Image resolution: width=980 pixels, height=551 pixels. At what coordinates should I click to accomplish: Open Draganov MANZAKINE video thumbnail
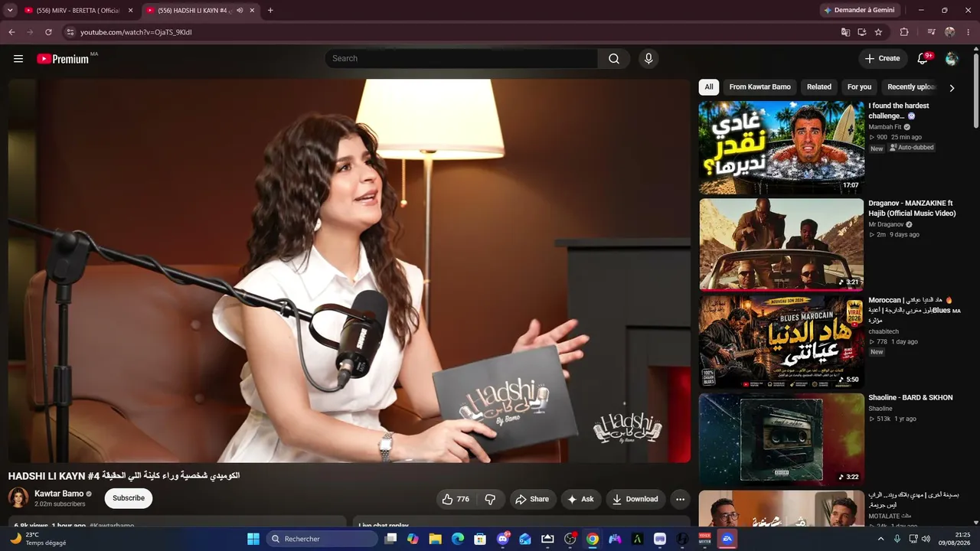tap(782, 245)
